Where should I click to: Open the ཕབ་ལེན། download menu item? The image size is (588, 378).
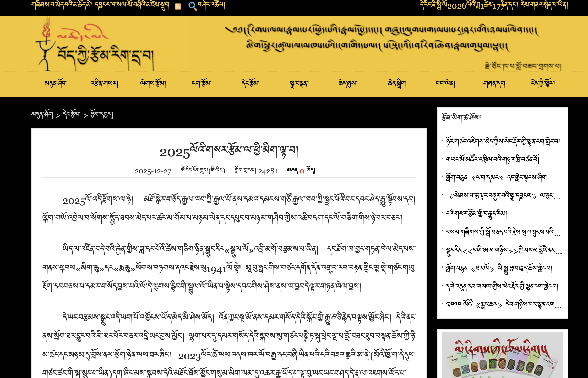(445, 84)
